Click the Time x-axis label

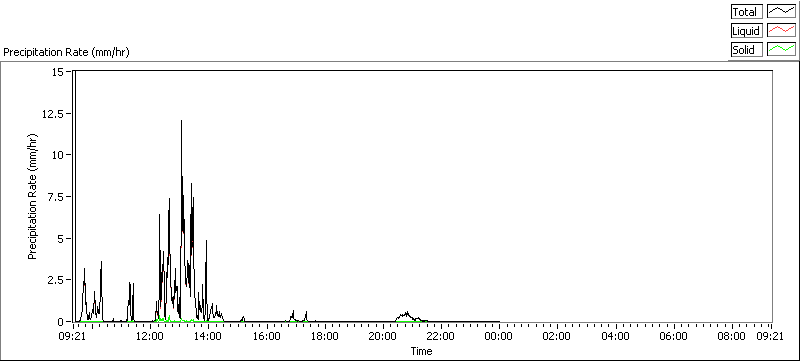point(421,351)
